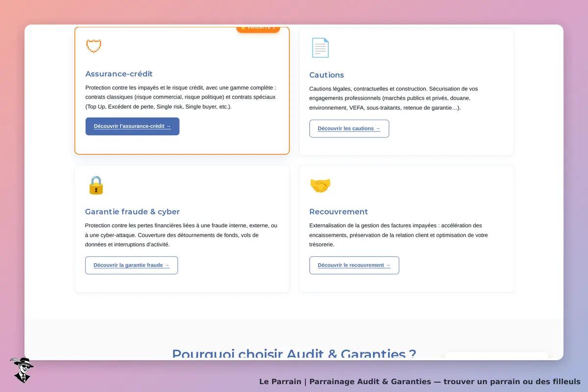Viewport: 588px width, 392px height.
Task: Click the Le Parrain footer caption text
Action: pyautogui.click(x=420, y=381)
